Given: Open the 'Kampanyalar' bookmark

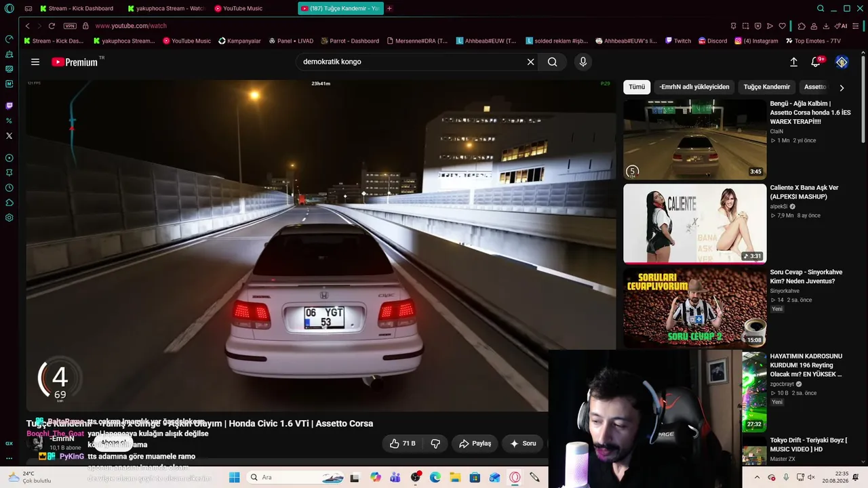Looking at the screenshot, I should (x=239, y=41).
